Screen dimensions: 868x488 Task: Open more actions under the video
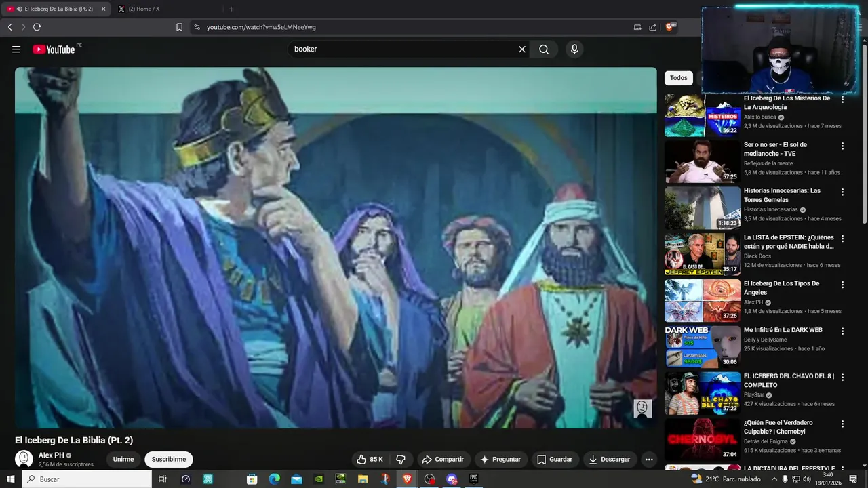[649, 459]
